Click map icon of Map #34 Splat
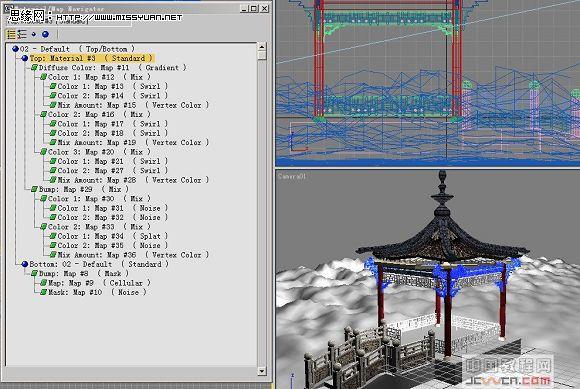The image size is (580, 389). (53, 236)
